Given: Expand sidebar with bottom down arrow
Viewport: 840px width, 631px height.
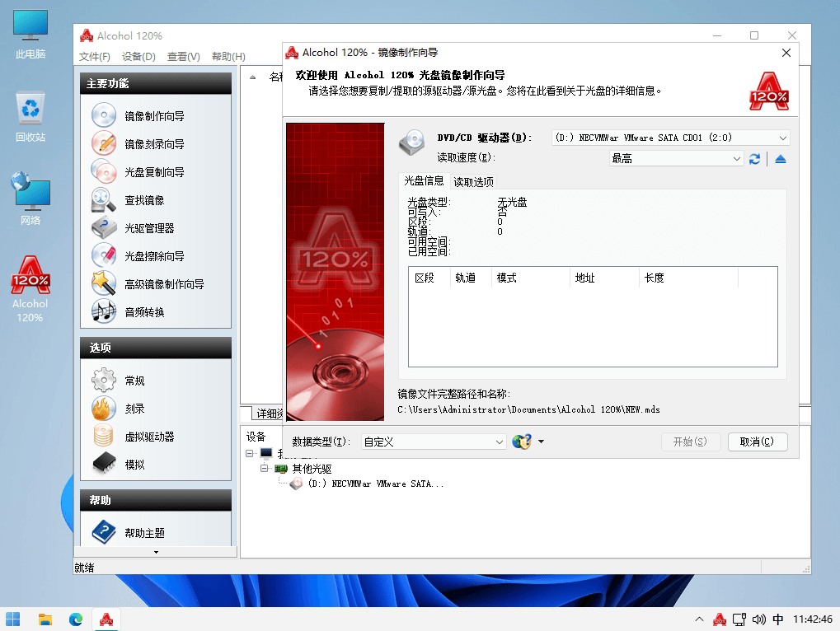Looking at the screenshot, I should click(156, 552).
